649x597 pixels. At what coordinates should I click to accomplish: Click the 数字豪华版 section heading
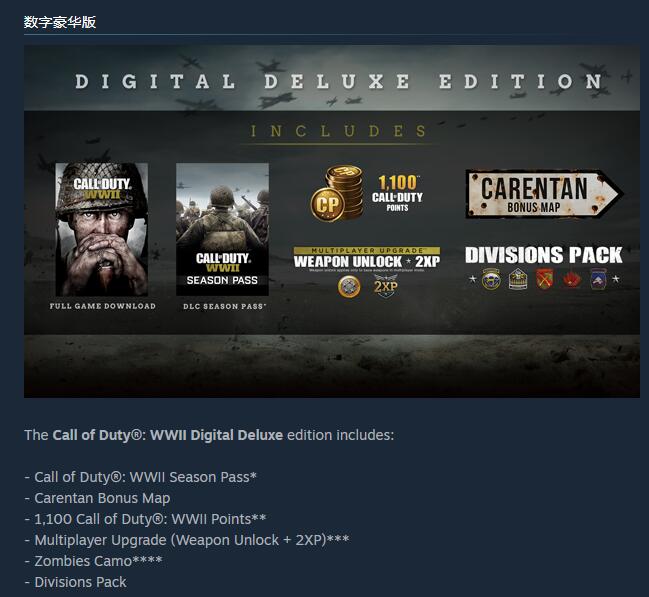click(60, 22)
